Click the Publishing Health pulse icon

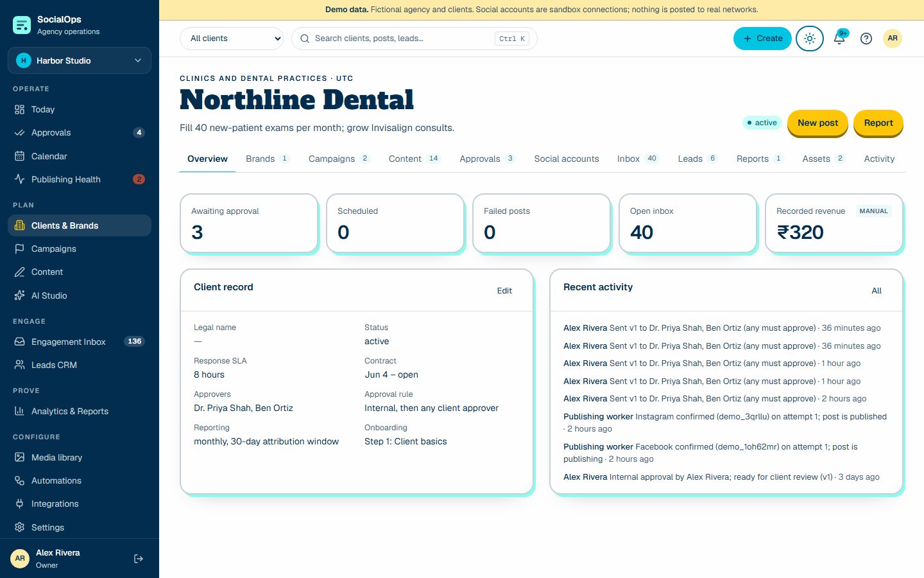pyautogui.click(x=20, y=179)
